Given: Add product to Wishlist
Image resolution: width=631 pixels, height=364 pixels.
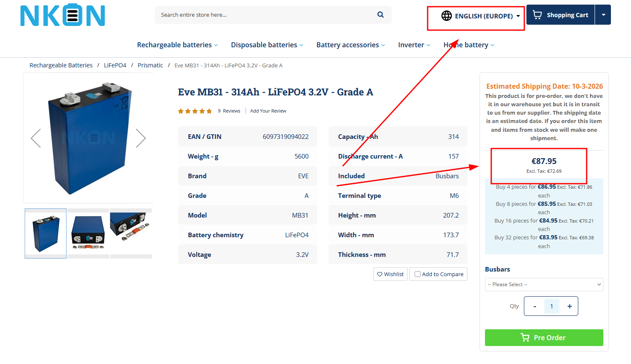Looking at the screenshot, I should pos(390,274).
